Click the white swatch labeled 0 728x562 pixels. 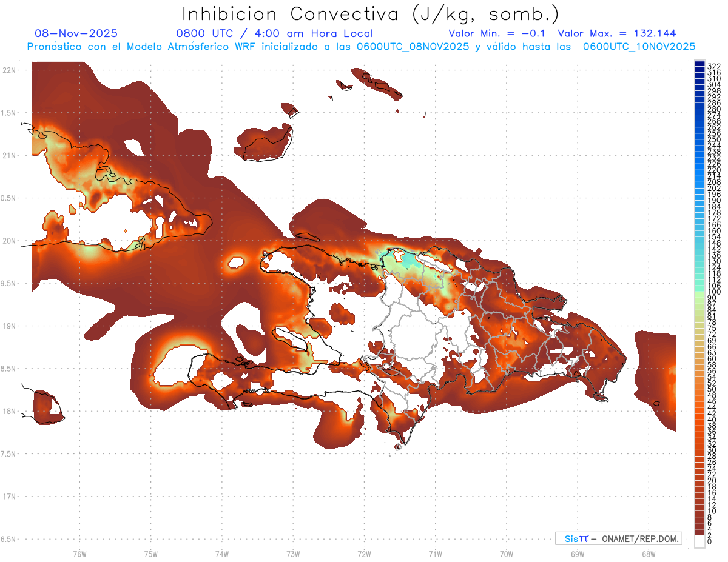699,541
